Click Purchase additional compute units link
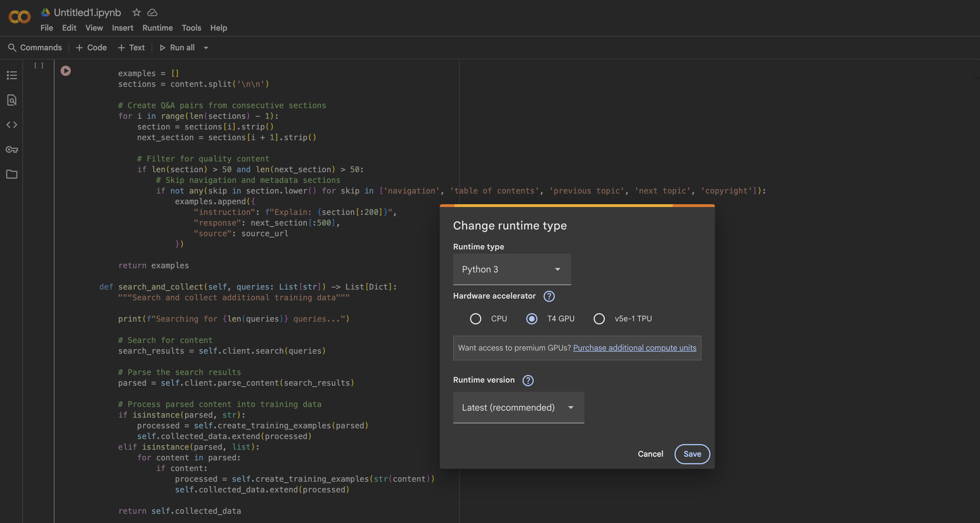Screen dimensions: 980x523 coord(634,348)
